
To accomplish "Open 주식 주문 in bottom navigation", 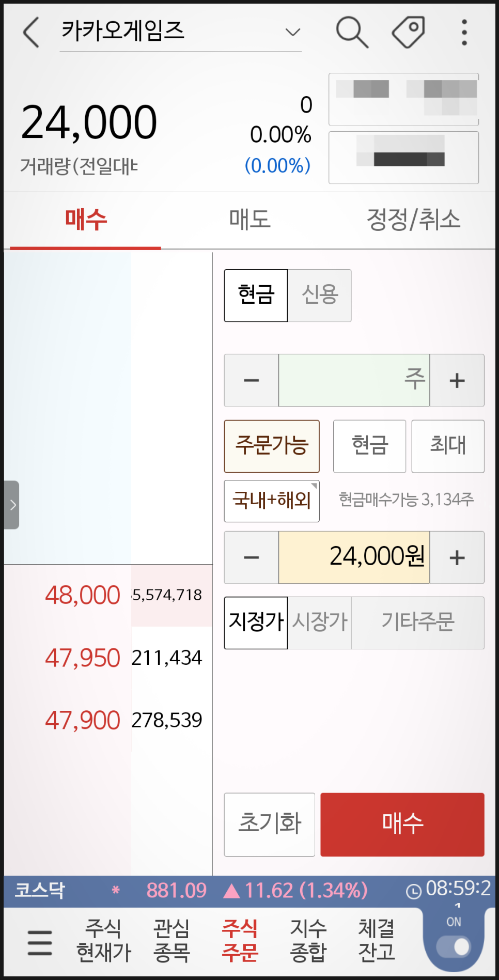I will click(x=240, y=941).
